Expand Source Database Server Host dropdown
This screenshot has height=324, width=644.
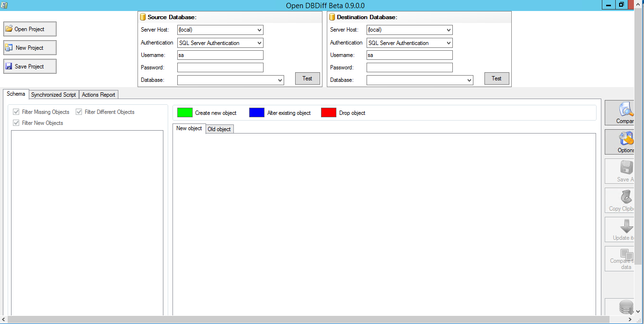[259, 30]
